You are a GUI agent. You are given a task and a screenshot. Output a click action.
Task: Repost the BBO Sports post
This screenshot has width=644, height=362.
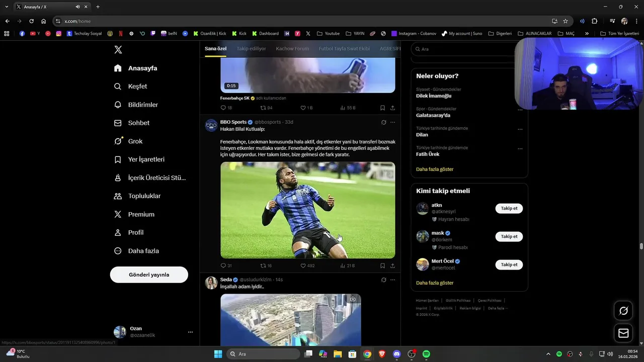[x=266, y=265]
